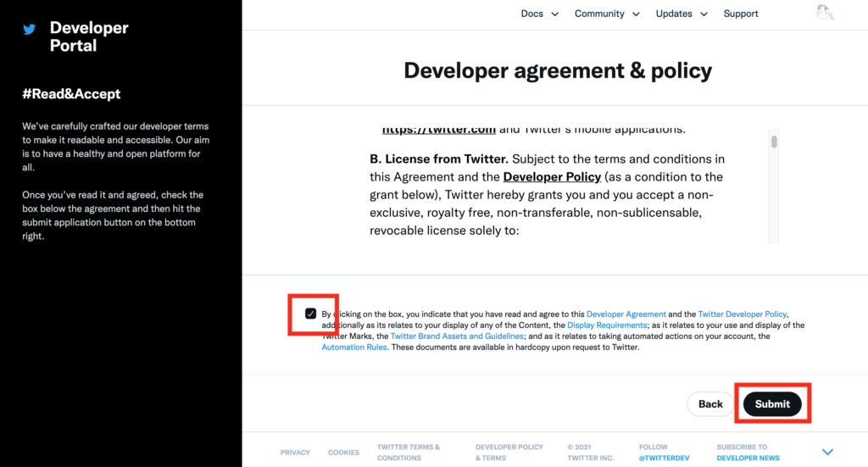
Task: Uncheck the developer agreement checkbox
Action: coord(311,314)
